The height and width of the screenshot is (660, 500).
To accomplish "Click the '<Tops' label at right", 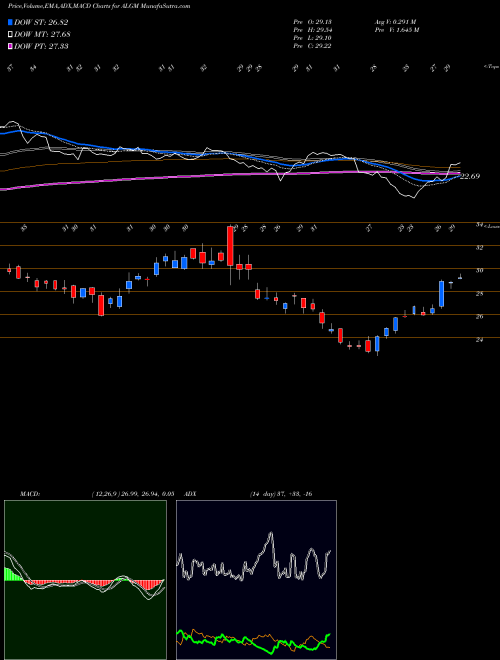I will tap(491, 67).
